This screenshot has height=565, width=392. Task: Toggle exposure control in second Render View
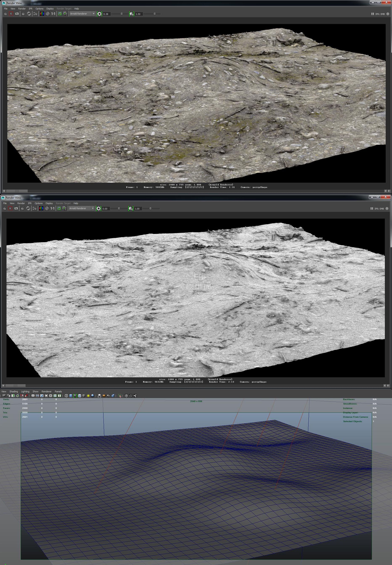pos(99,209)
